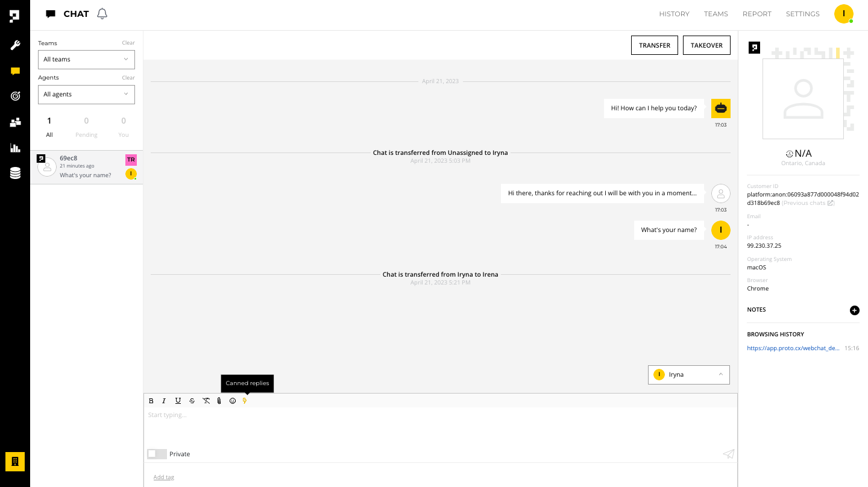Select the All chats tab

(49, 128)
